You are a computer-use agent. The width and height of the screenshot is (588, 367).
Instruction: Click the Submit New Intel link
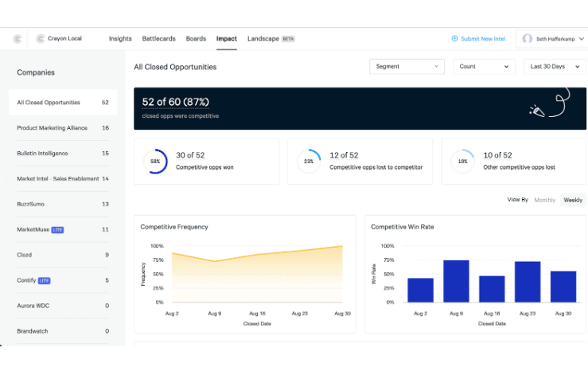pos(481,38)
